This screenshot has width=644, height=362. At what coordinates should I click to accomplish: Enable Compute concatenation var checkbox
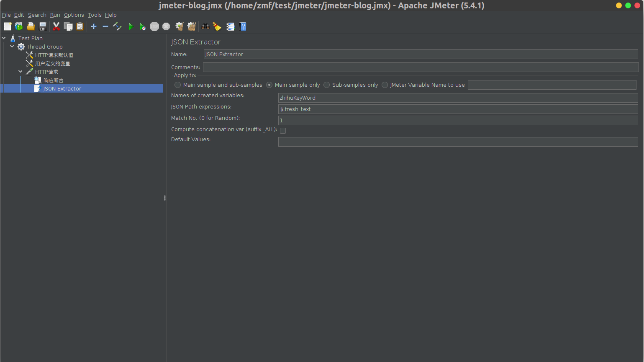(283, 131)
